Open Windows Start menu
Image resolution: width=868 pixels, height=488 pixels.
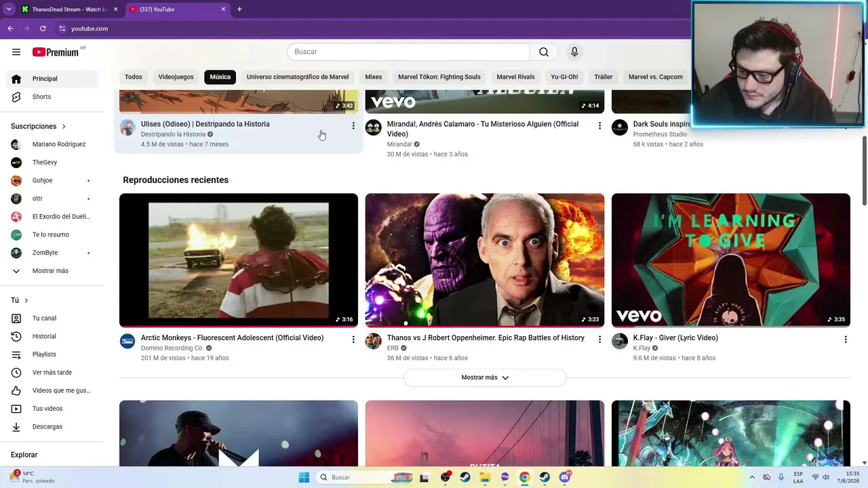coord(304,477)
